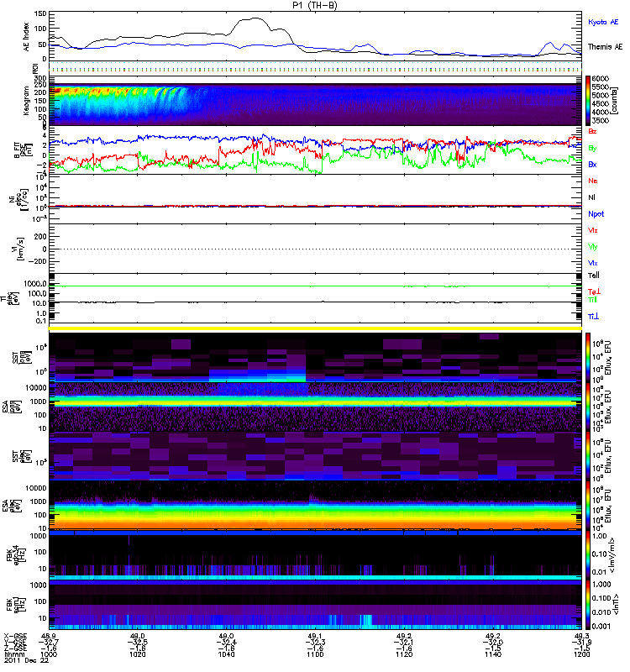This screenshot has height=672, width=630.
Task: Click the X-GSE value 48.9
Action: pos(49,636)
